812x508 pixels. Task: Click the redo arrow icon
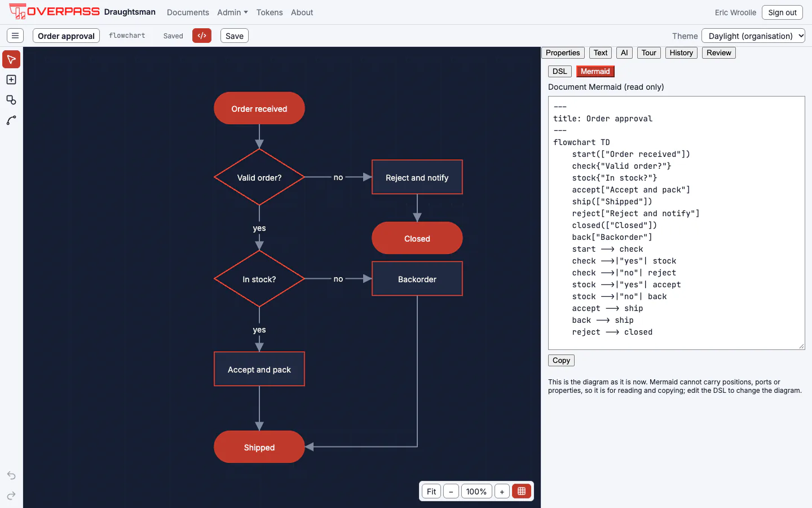tap(11, 496)
